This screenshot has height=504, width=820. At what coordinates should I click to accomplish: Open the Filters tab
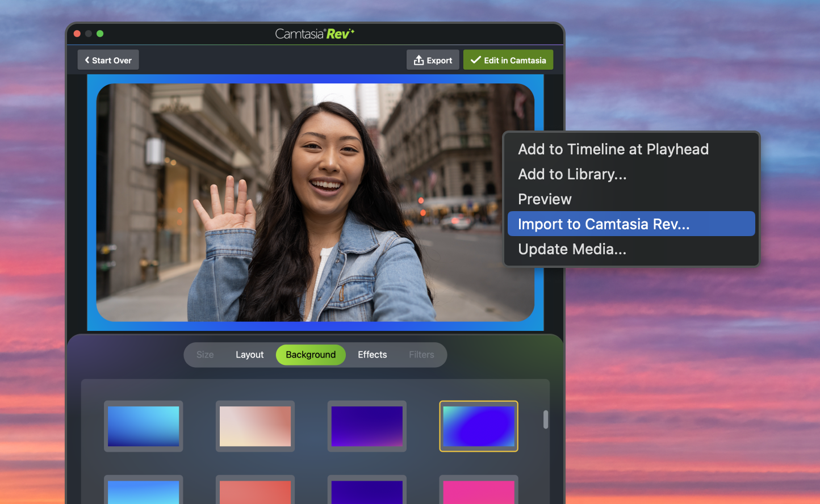pyautogui.click(x=421, y=355)
